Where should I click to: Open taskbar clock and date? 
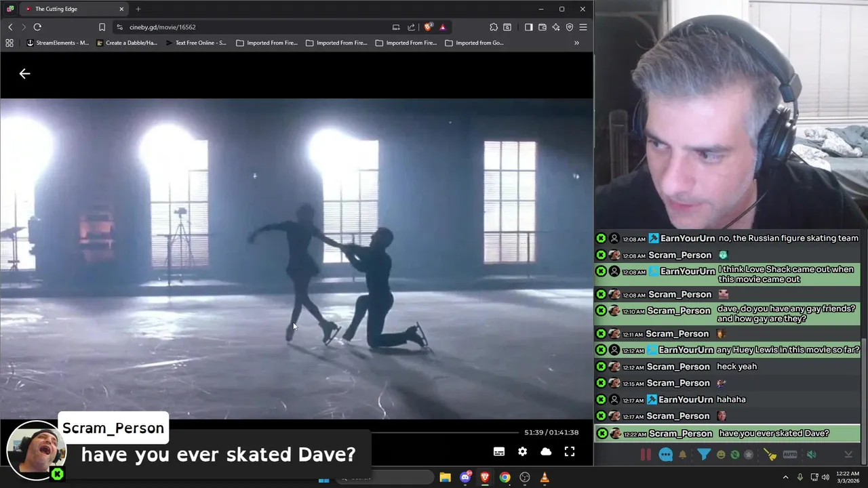click(x=848, y=478)
